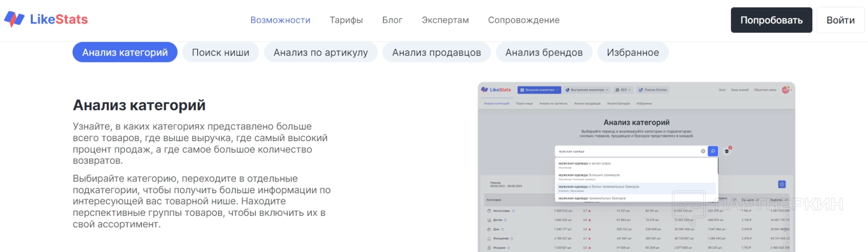The image size is (868, 252).
Task: Click the user avatar icon in preview header
Action: click(x=785, y=90)
